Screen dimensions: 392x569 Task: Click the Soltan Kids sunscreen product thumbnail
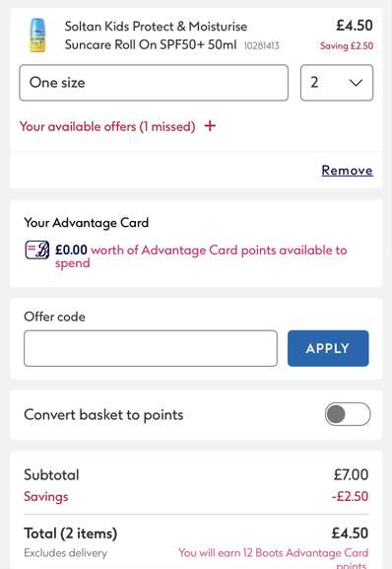click(x=37, y=36)
